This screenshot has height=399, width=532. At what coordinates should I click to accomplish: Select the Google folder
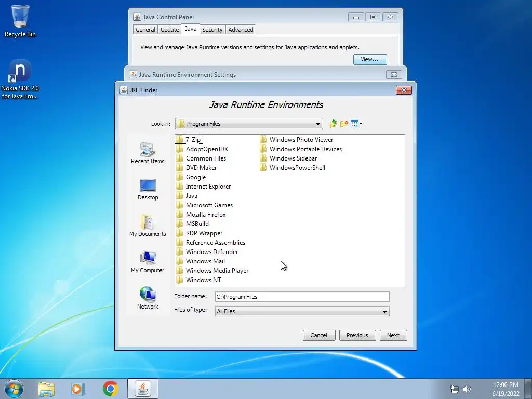(191, 177)
